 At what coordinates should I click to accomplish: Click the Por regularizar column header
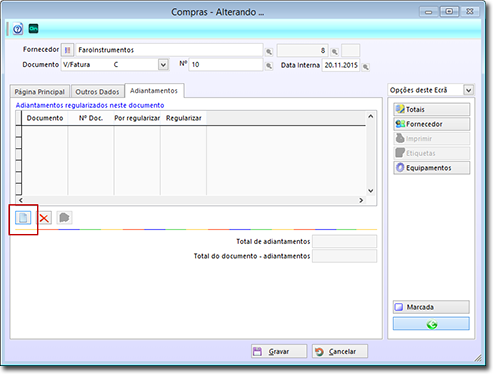[x=137, y=118]
